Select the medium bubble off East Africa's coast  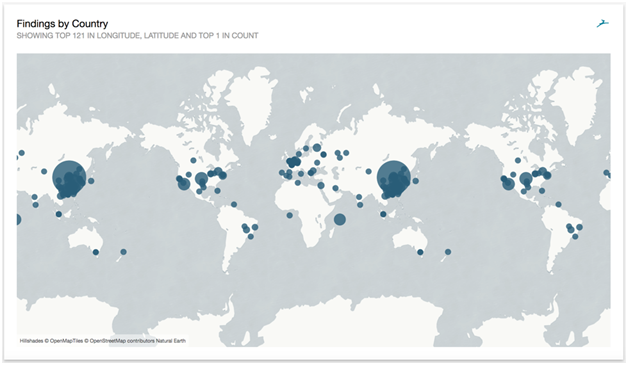point(340,219)
